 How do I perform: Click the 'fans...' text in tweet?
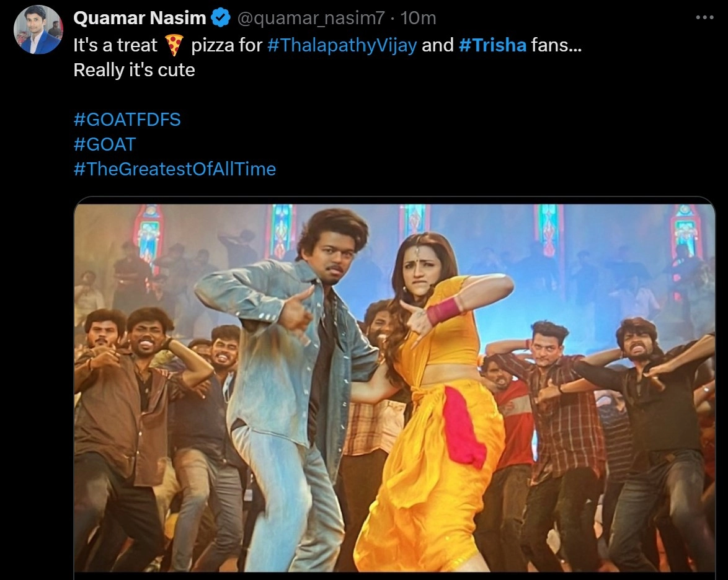pyautogui.click(x=556, y=45)
